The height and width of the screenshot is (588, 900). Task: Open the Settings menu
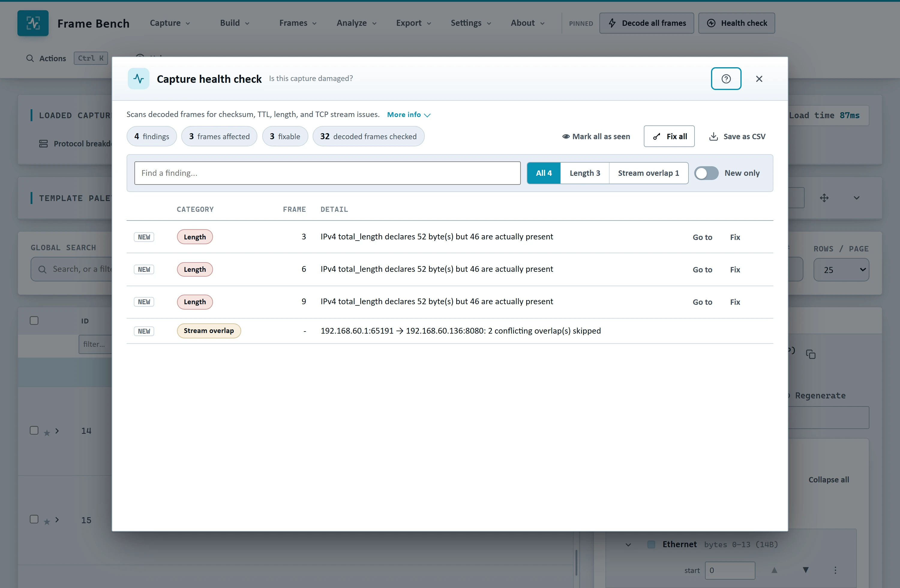coord(471,23)
